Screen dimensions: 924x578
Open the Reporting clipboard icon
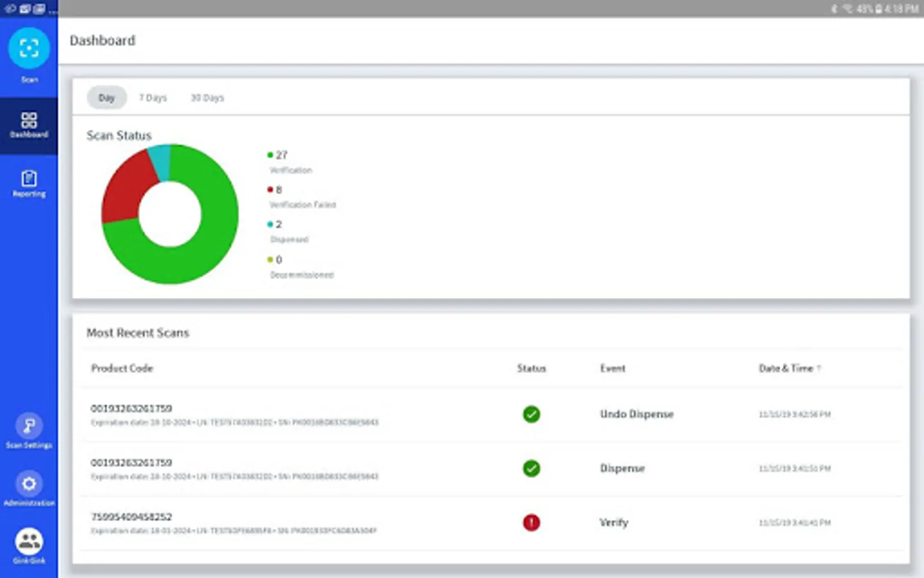pyautogui.click(x=29, y=179)
